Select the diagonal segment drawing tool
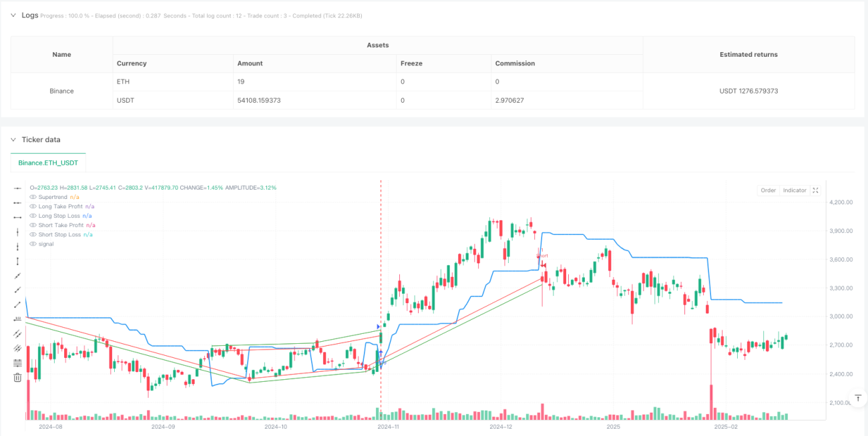 pyautogui.click(x=18, y=305)
